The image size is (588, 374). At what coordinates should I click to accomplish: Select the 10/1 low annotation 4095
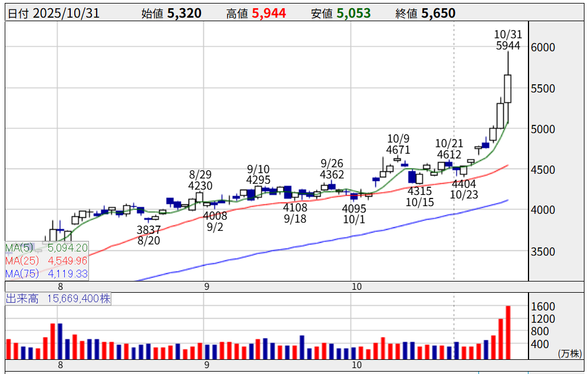[354, 208]
